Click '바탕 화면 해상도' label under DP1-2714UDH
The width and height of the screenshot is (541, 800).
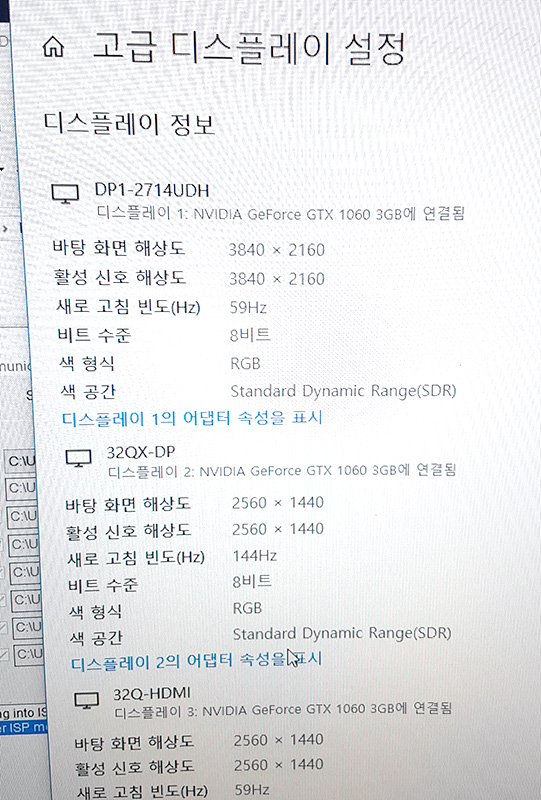[x=118, y=248]
